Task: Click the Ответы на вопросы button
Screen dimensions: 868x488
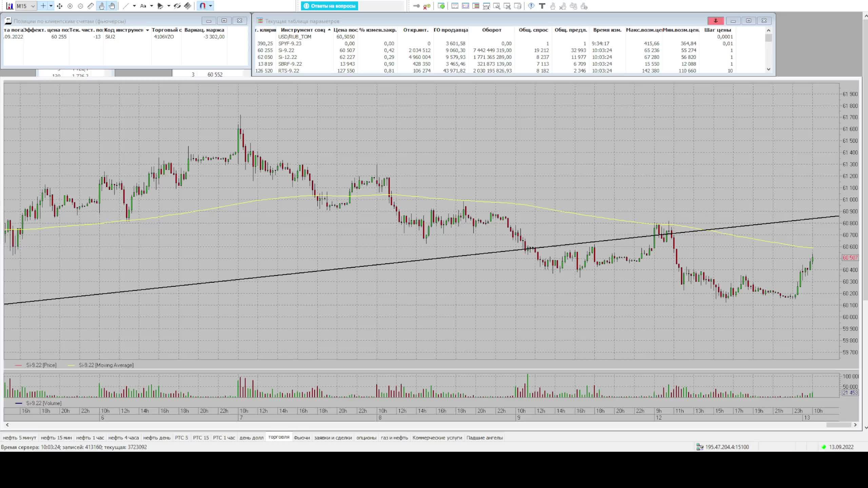Action: (x=330, y=6)
